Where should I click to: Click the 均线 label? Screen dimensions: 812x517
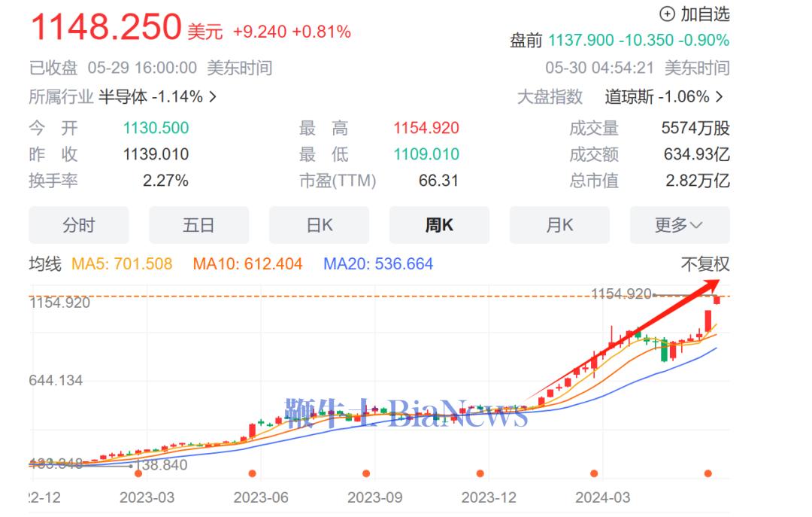point(45,264)
